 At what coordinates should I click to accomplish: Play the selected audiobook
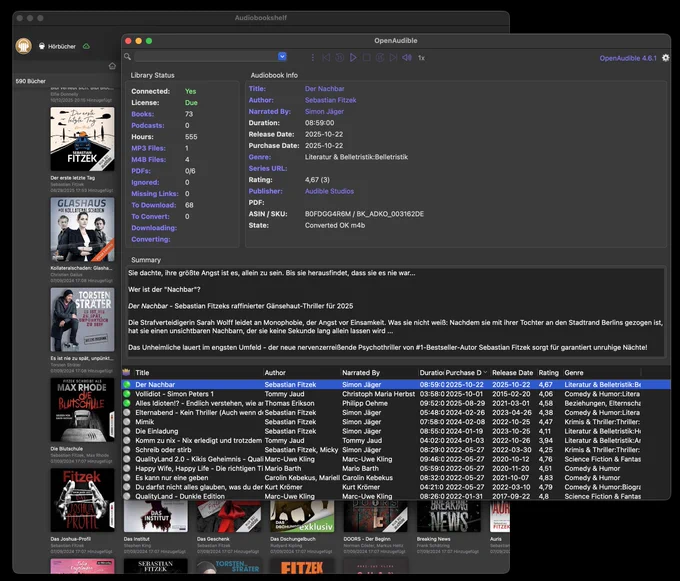coord(353,57)
